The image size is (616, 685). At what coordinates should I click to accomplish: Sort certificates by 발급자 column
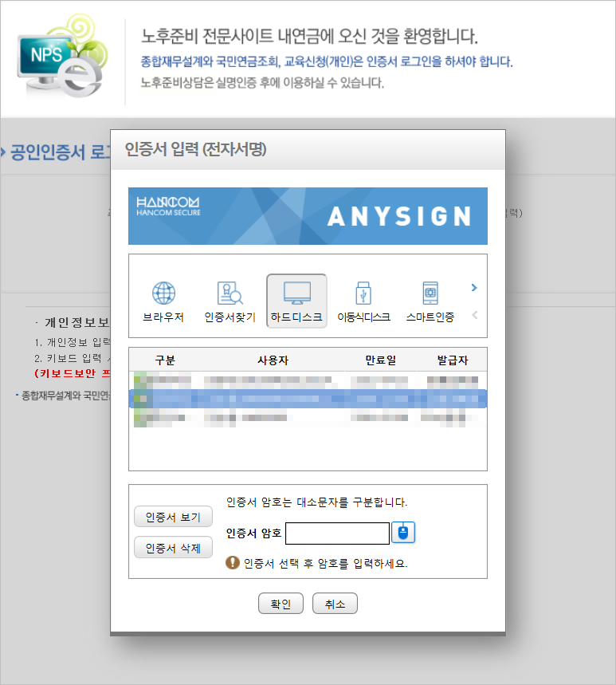453,360
